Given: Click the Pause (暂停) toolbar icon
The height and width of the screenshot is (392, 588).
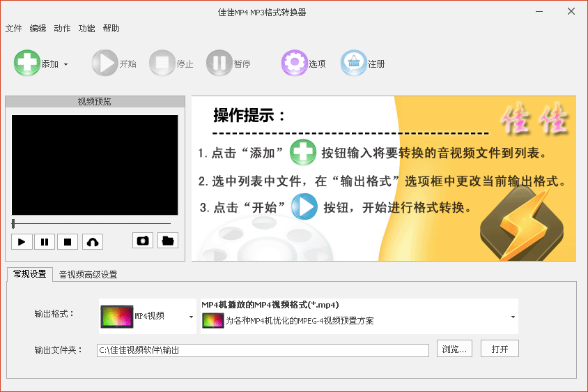Looking at the screenshot, I should [219, 63].
